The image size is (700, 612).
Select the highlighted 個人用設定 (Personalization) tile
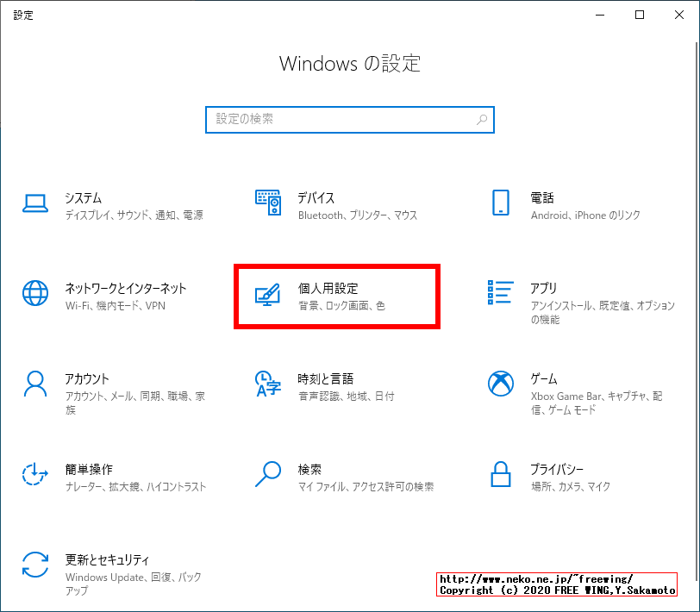pos(336,296)
